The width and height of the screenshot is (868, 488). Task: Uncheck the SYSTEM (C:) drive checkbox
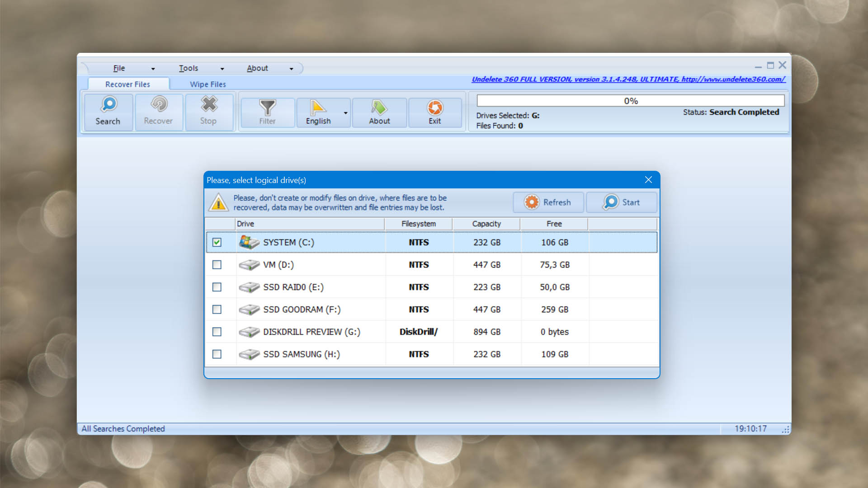[x=217, y=242]
